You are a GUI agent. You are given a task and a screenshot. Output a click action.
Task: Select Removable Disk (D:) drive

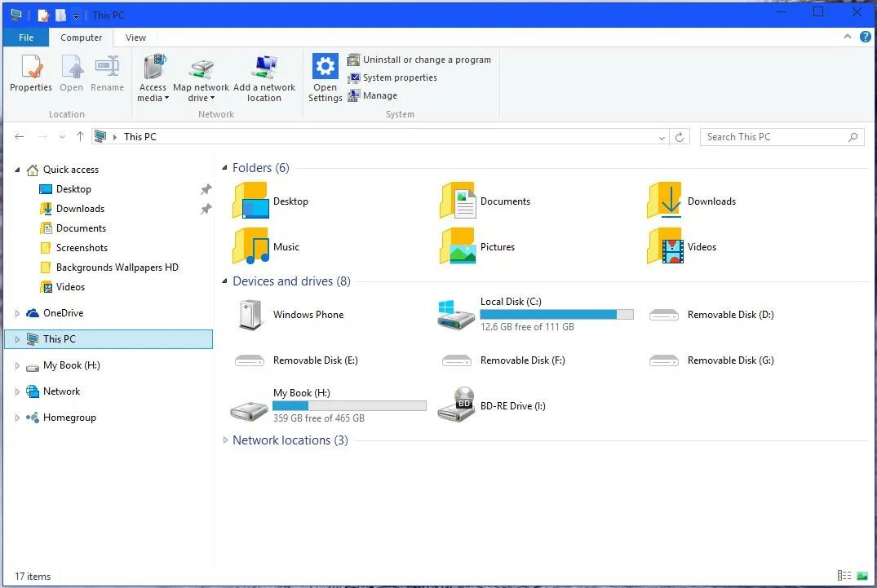pos(711,315)
